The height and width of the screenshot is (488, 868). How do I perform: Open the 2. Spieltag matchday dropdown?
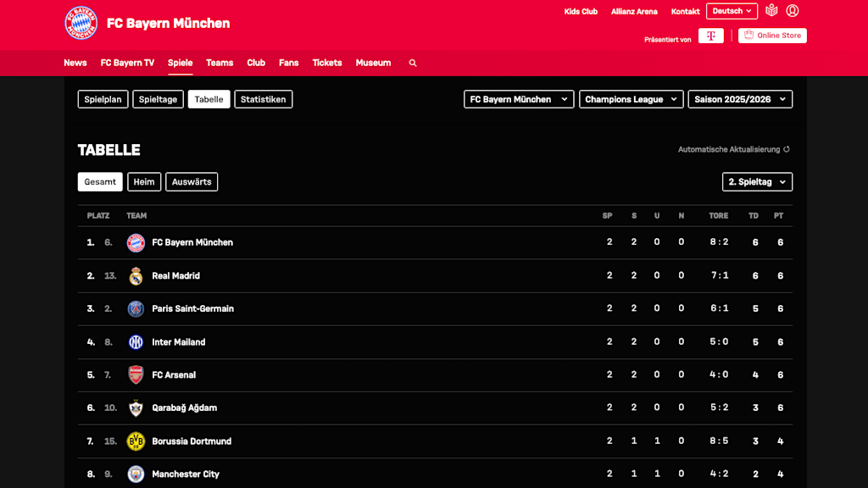[x=757, y=182]
